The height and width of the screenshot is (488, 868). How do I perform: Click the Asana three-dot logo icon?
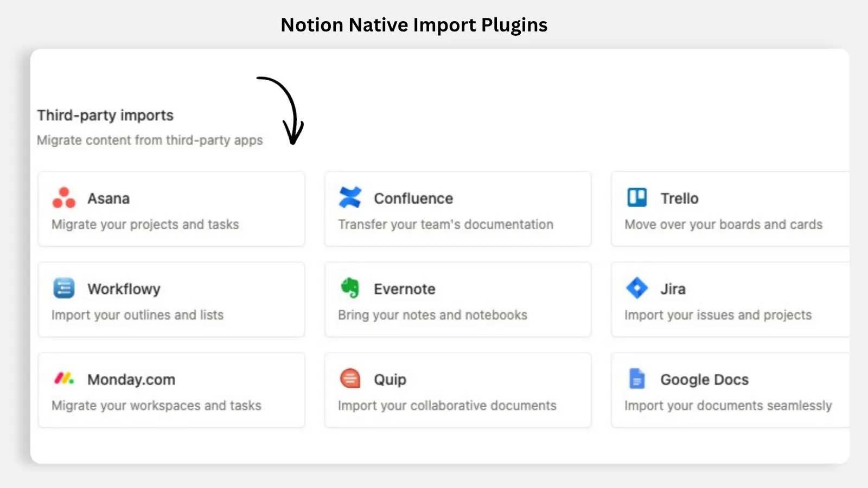[64, 198]
